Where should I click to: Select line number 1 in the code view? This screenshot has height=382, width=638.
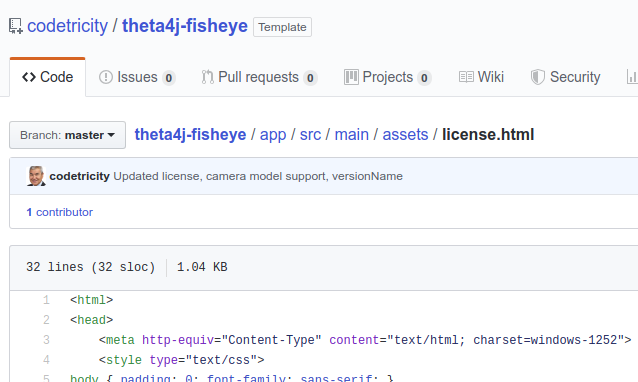[46, 300]
